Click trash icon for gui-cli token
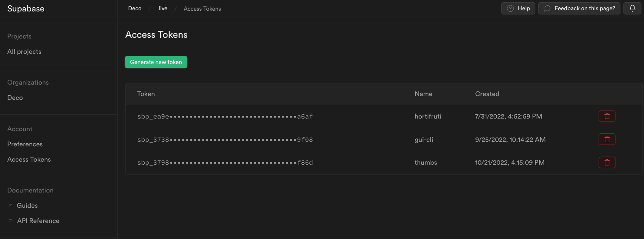644x239 pixels. tap(607, 140)
